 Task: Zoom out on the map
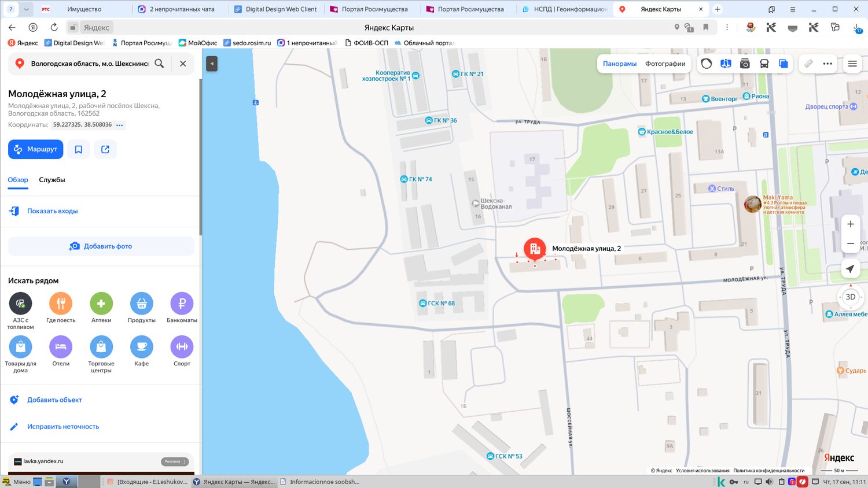[851, 243]
